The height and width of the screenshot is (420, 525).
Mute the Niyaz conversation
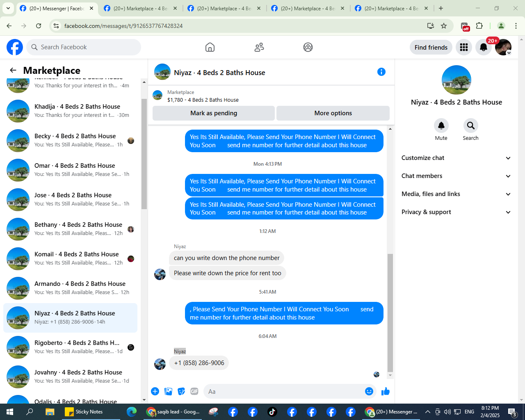click(x=441, y=126)
